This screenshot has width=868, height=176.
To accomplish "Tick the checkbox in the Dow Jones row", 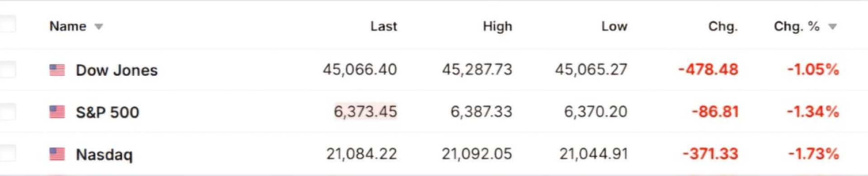I will pos(8,69).
